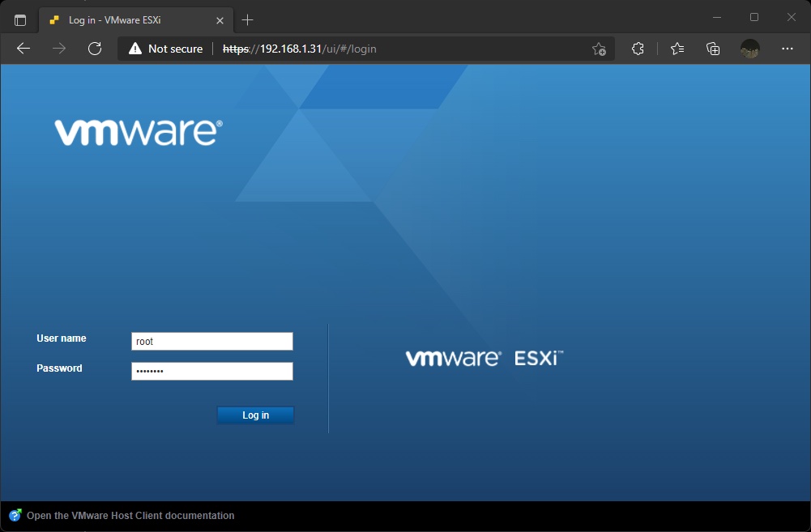811x532 pixels.
Task: Open the VMware Host Client documentation link
Action: tap(130, 516)
